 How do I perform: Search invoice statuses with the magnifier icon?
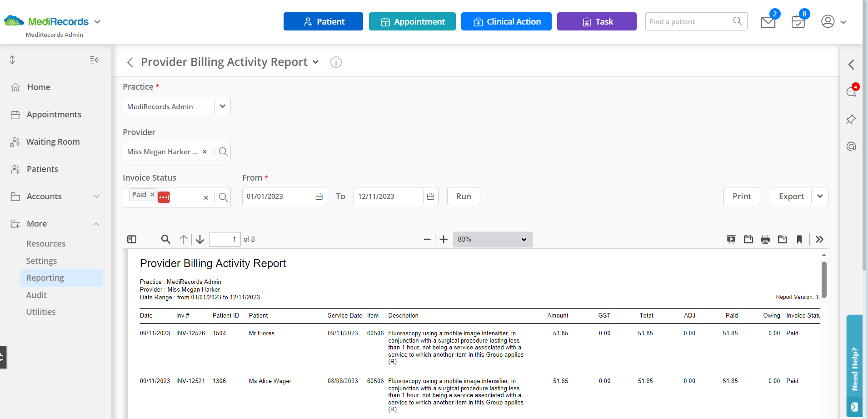point(223,197)
